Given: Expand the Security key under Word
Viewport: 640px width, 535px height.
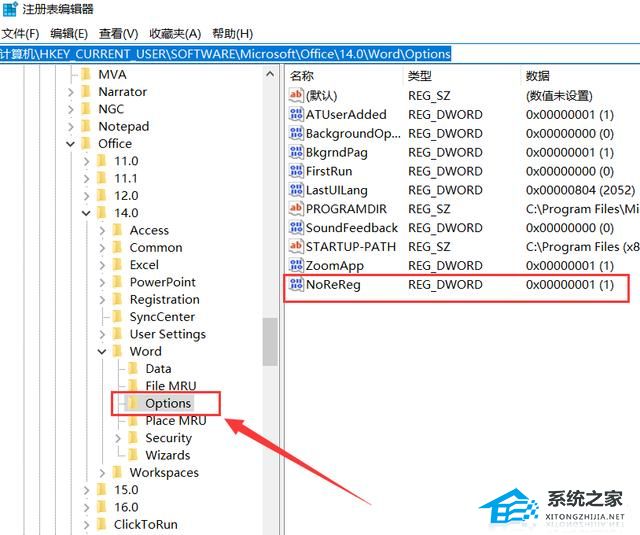Looking at the screenshot, I should click(x=118, y=438).
